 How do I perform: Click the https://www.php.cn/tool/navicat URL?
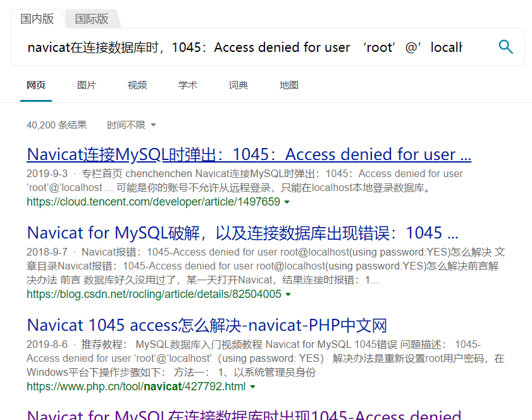pos(133,386)
